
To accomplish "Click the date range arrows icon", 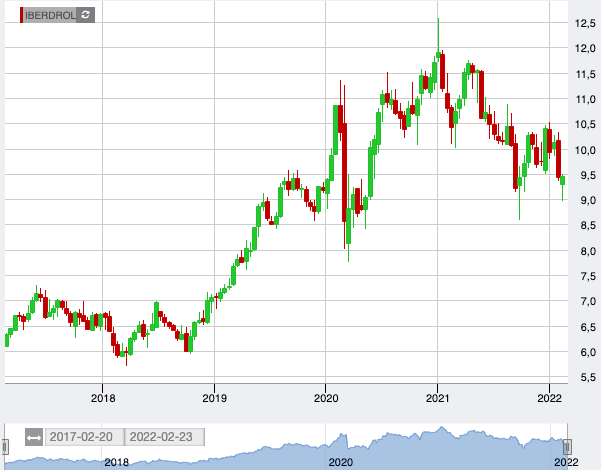I will [x=34, y=437].
